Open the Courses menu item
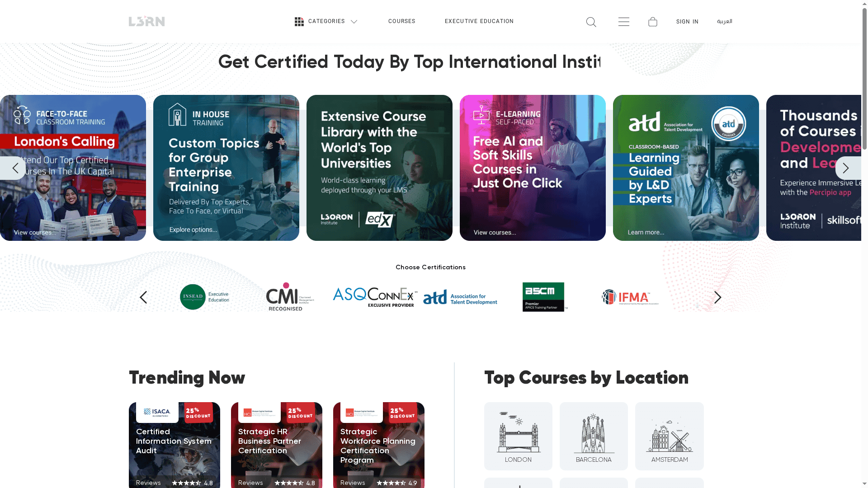This screenshot has height=488, width=868. point(401,22)
